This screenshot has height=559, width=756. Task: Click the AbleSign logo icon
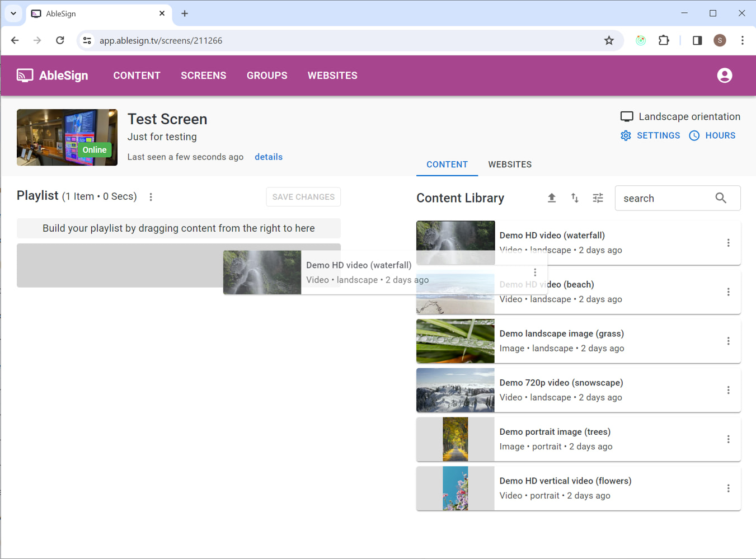click(x=25, y=76)
